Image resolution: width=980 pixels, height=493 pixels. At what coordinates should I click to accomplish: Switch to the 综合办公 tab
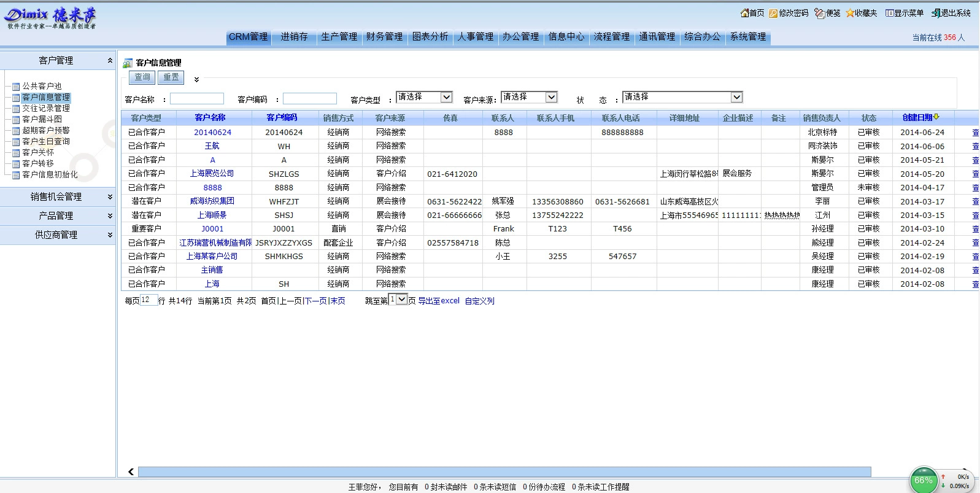pyautogui.click(x=703, y=37)
